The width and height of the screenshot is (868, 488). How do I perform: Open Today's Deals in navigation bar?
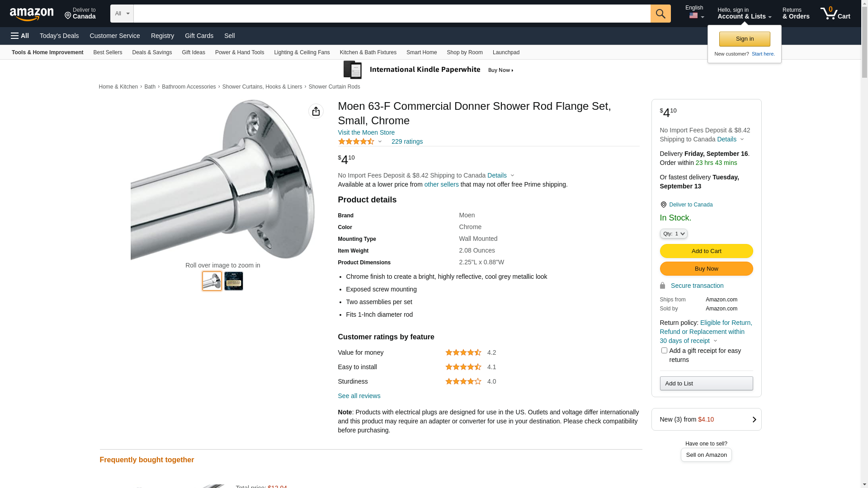coord(59,36)
